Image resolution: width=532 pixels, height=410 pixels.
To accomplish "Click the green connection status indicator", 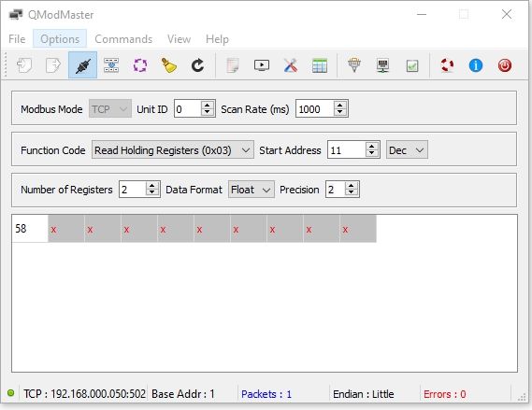I will tap(11, 392).
